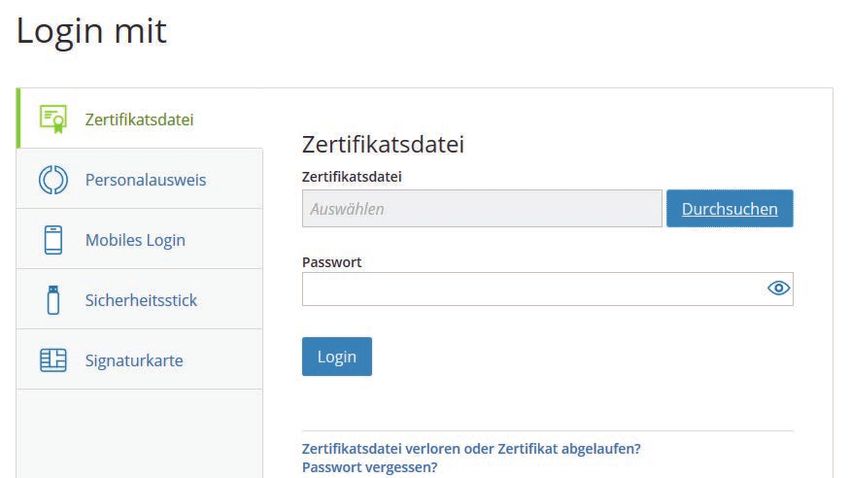This screenshot has height=478, width=850.
Task: Click the blue Login button
Action: [337, 357]
